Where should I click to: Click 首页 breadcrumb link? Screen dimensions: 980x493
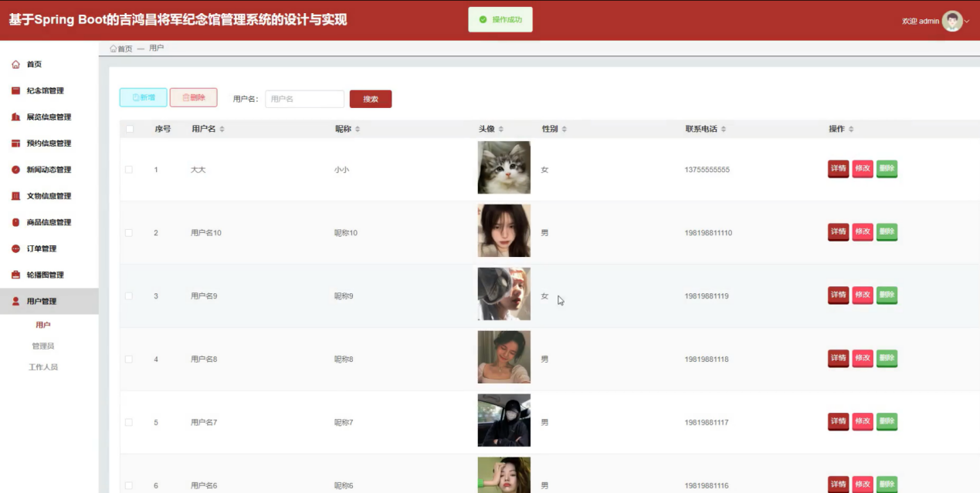coord(125,49)
